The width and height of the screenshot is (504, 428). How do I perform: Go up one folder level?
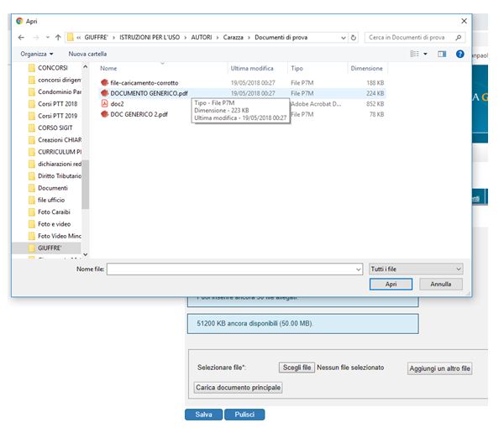click(57, 38)
